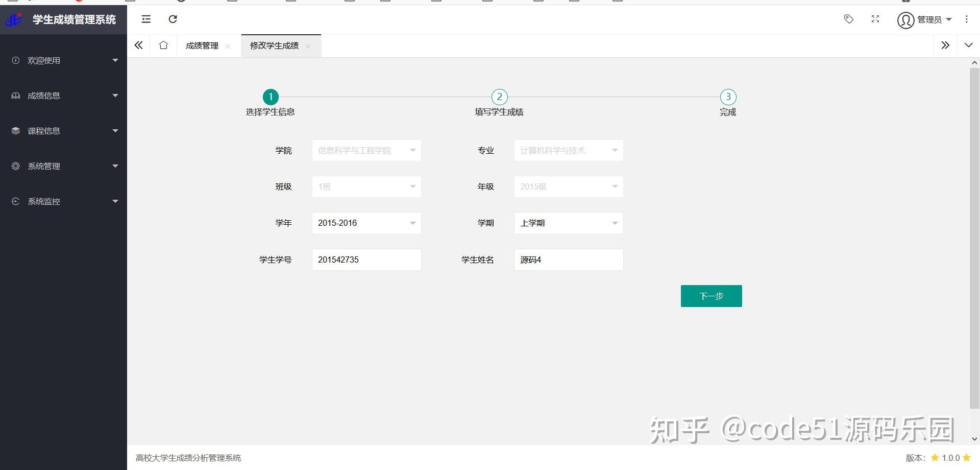This screenshot has width=980, height=470.
Task: Click the tag icon in the top bar
Action: coord(848,19)
